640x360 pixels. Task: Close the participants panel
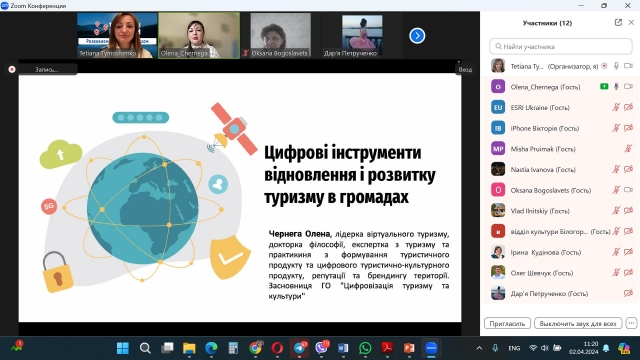click(631, 22)
